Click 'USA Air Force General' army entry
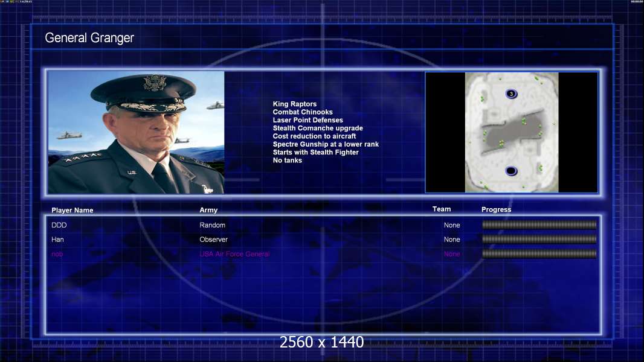 (234, 254)
